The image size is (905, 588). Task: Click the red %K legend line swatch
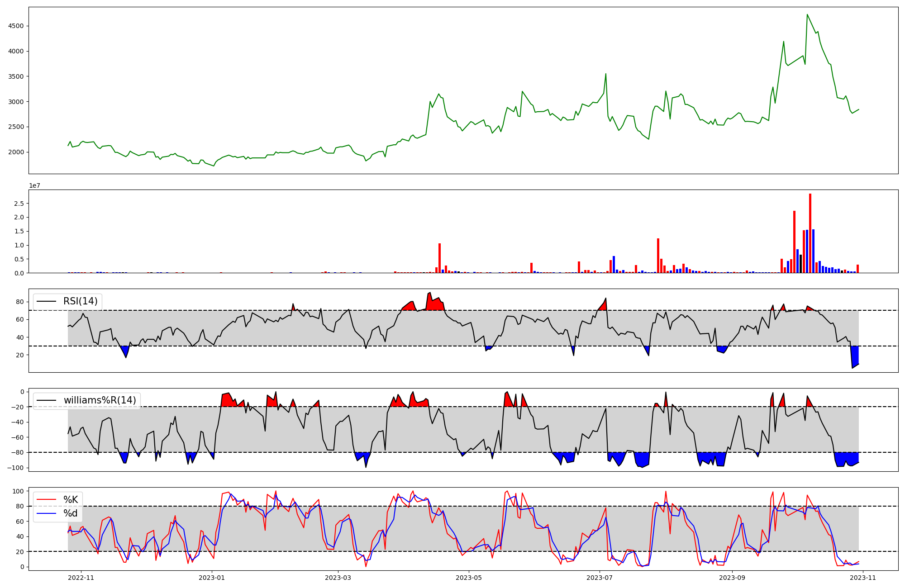click(46, 500)
